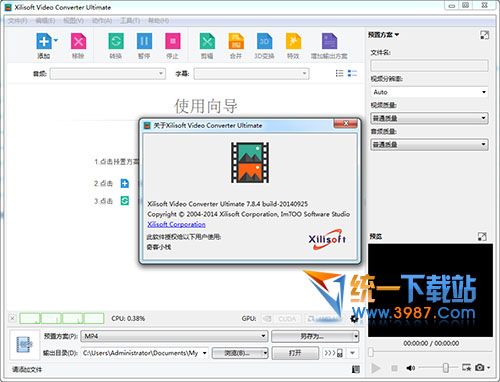Follow the Xilisoft Corporation link

(176, 224)
